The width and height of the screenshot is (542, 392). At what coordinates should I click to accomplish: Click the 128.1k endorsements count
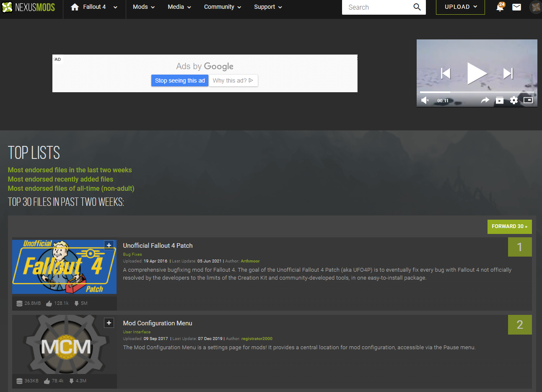[x=61, y=303]
